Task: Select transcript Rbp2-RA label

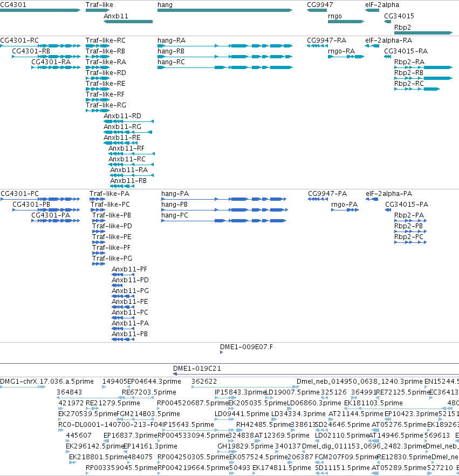Action: [409, 62]
